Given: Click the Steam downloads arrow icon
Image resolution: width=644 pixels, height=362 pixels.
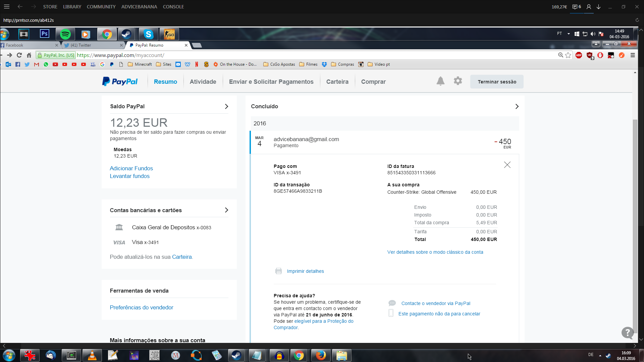Looking at the screenshot, I should (x=598, y=7).
